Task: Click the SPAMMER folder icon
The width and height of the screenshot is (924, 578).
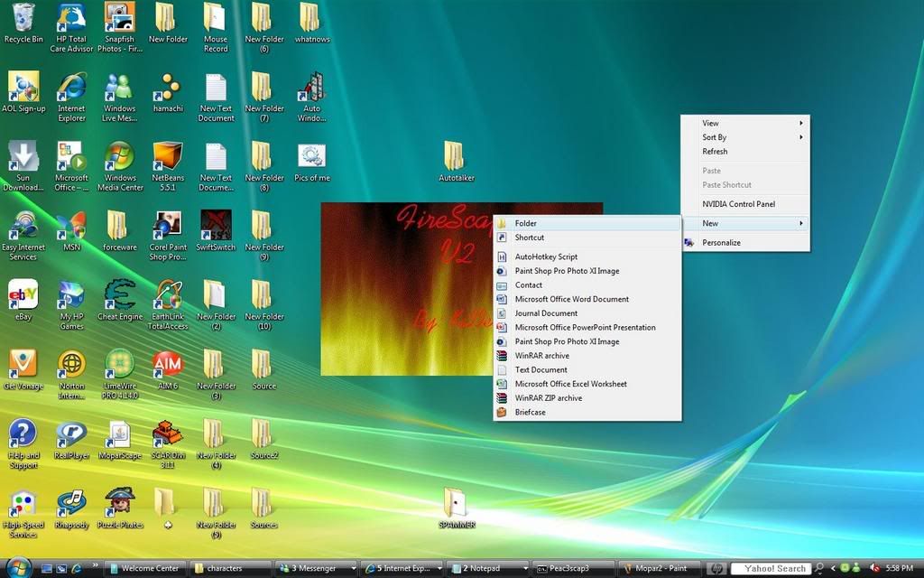Action: pos(456,508)
